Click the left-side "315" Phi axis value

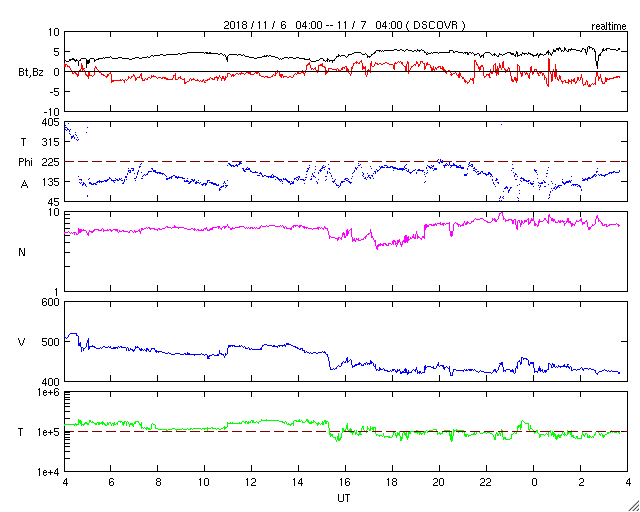(x=52, y=142)
